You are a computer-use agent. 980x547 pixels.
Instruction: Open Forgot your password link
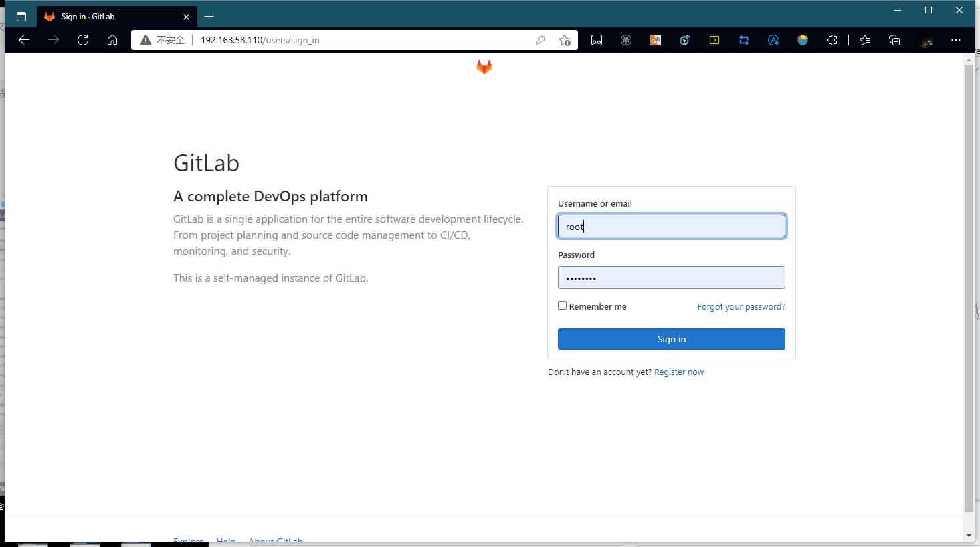(x=741, y=306)
